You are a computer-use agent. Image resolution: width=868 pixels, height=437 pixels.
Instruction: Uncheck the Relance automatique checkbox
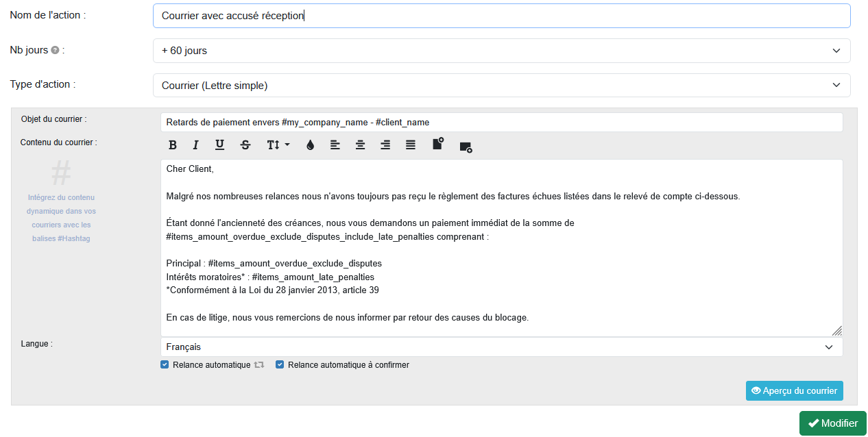[x=165, y=364]
